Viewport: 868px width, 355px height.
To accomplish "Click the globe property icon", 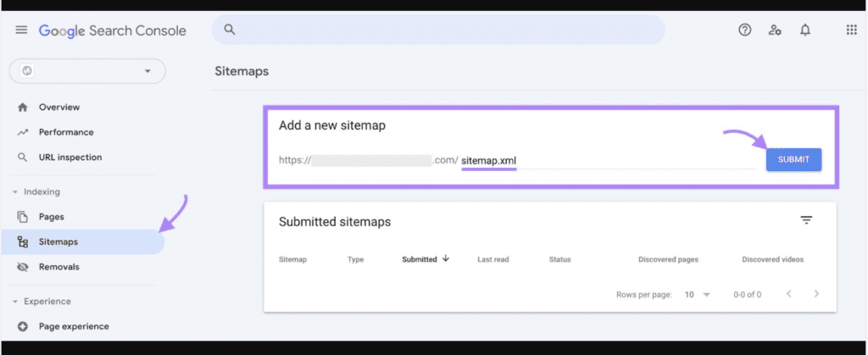I will tap(26, 71).
